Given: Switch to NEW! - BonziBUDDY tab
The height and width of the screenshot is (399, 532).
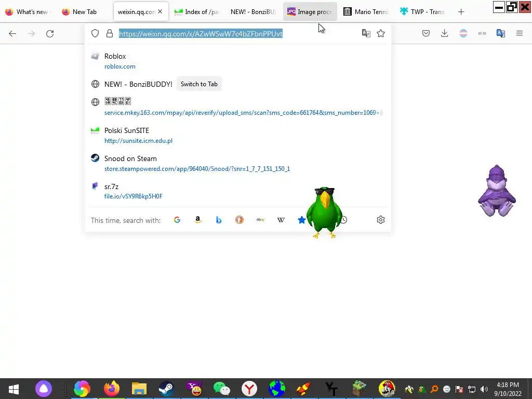Looking at the screenshot, I should tap(253, 12).
